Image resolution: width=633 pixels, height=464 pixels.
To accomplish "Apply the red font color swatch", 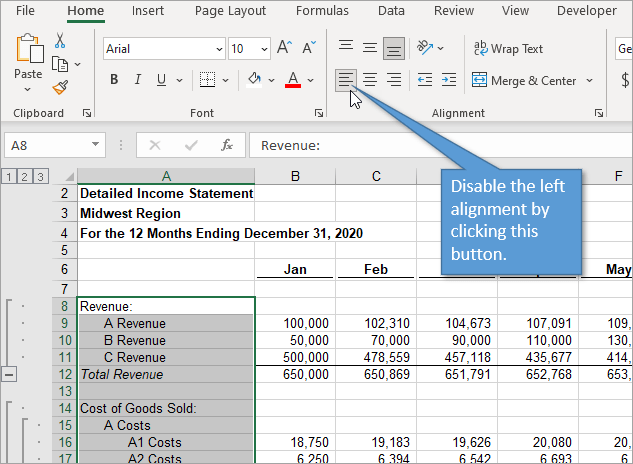I will [293, 80].
